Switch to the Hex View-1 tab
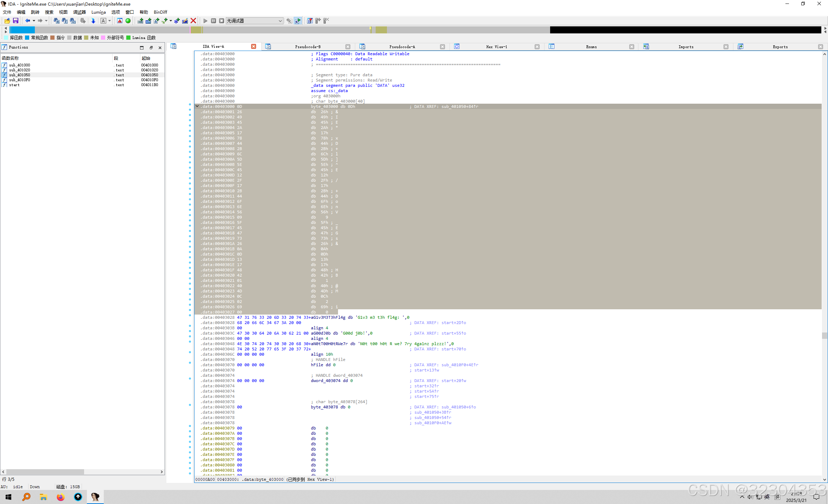This screenshot has width=828, height=504. tap(496, 47)
